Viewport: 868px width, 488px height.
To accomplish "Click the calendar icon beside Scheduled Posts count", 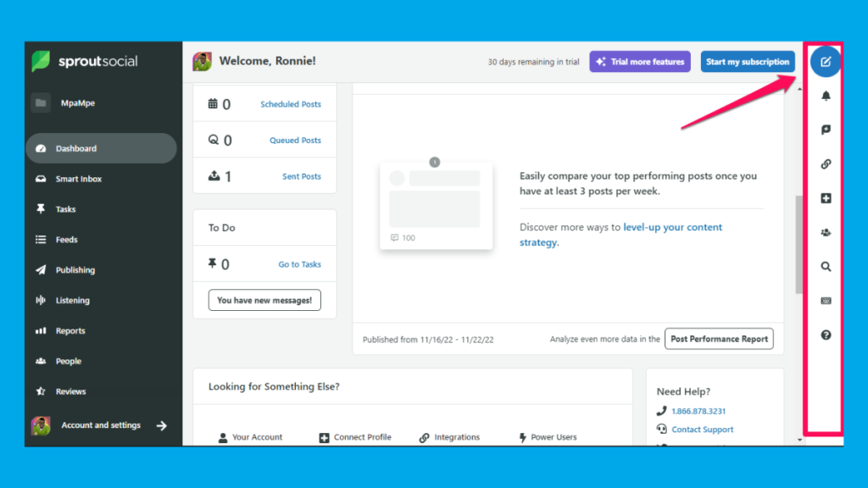I will 213,103.
